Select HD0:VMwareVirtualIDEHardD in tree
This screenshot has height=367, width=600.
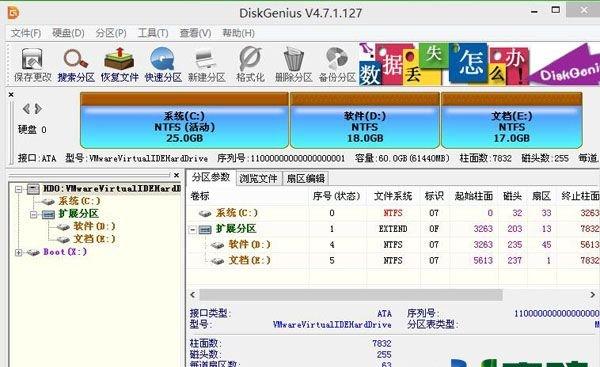(112, 189)
